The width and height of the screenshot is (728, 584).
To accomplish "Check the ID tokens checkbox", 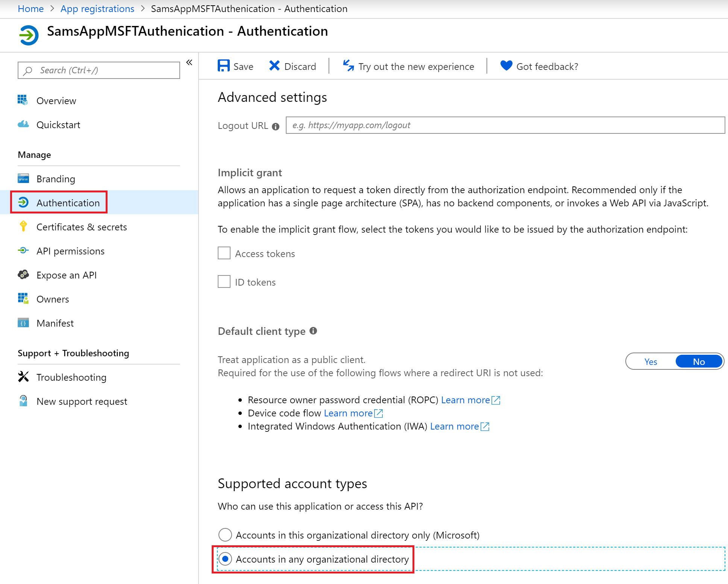I will (224, 281).
